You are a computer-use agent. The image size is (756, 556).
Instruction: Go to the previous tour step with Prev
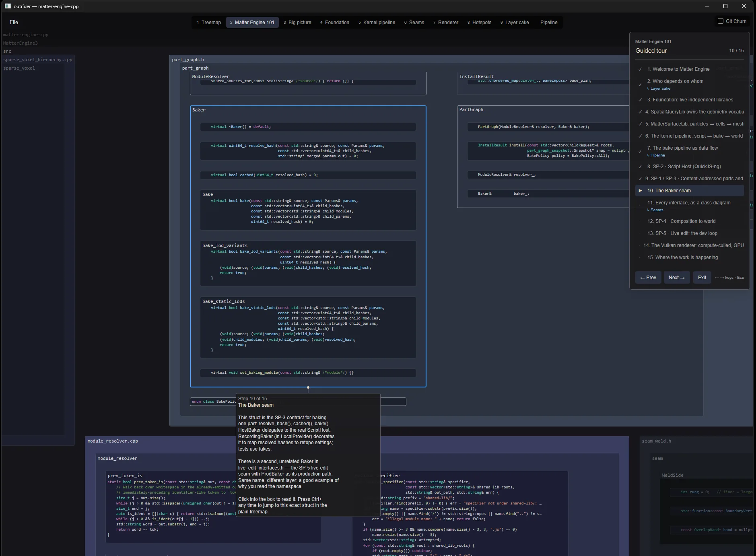pos(648,278)
